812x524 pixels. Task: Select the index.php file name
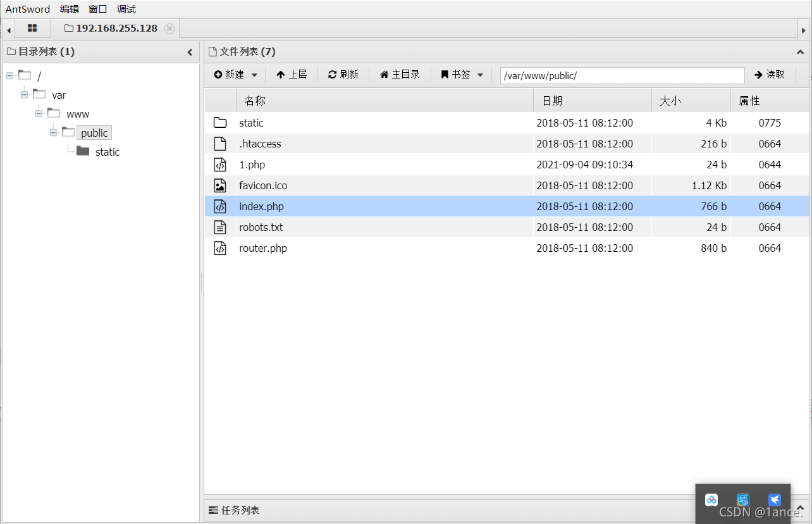pyautogui.click(x=261, y=206)
